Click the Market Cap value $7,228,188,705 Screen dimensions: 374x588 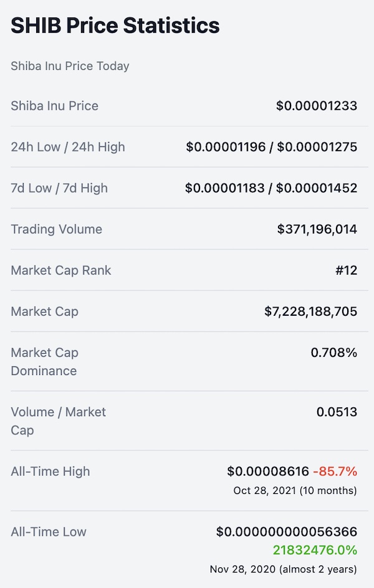pos(310,311)
